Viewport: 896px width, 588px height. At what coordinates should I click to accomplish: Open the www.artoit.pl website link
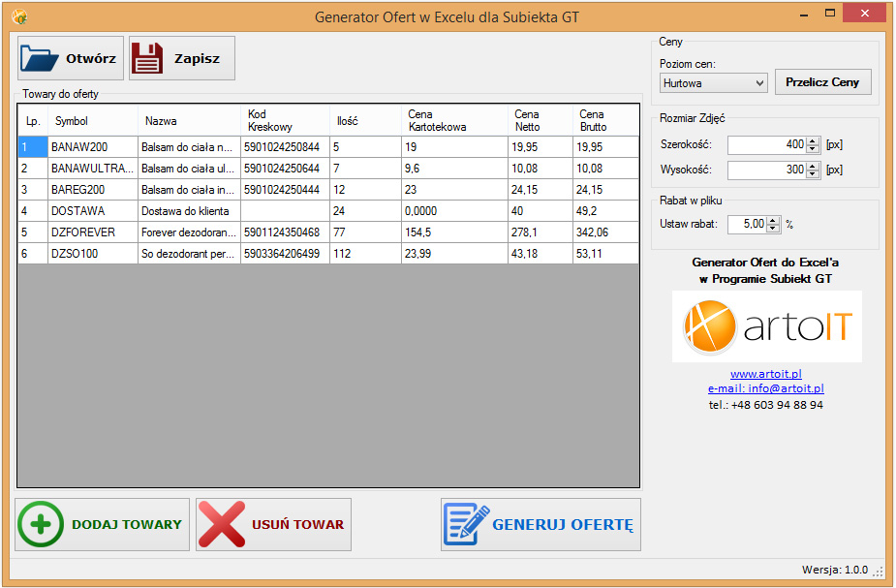point(765,374)
